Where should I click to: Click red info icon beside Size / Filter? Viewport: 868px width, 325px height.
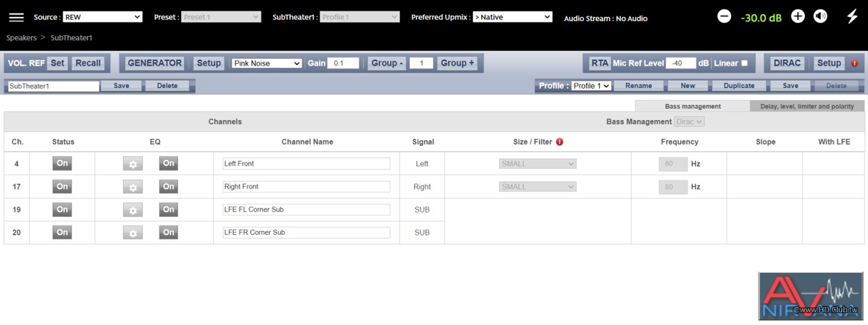pos(560,142)
